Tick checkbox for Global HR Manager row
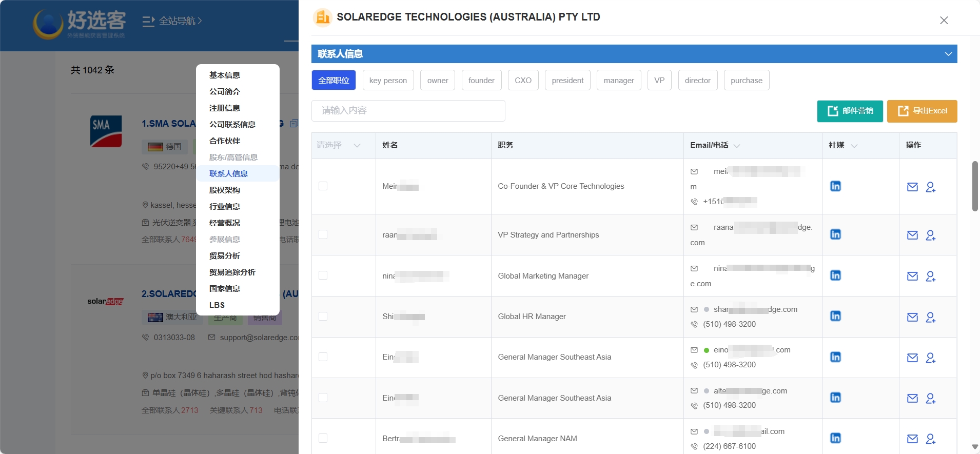Image resolution: width=980 pixels, height=454 pixels. point(323,316)
